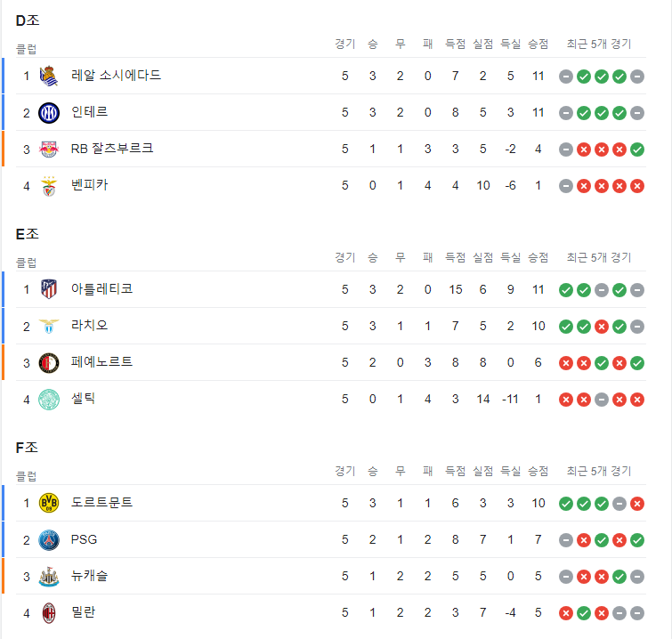The image size is (672, 639).
Task: Click the Benfica club crest
Action: click(49, 186)
